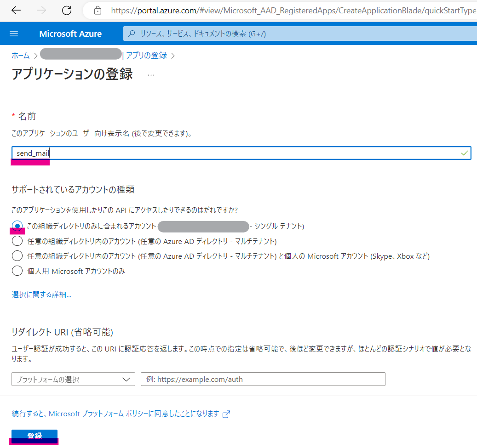
Task: Click the サポートされているアカウントの種類 heading
Action: click(x=73, y=190)
